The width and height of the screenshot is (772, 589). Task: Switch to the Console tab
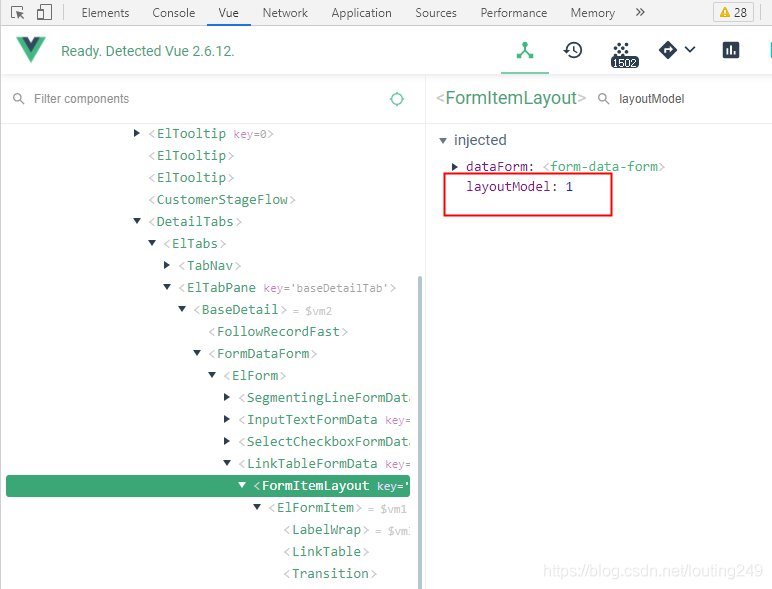click(x=174, y=13)
